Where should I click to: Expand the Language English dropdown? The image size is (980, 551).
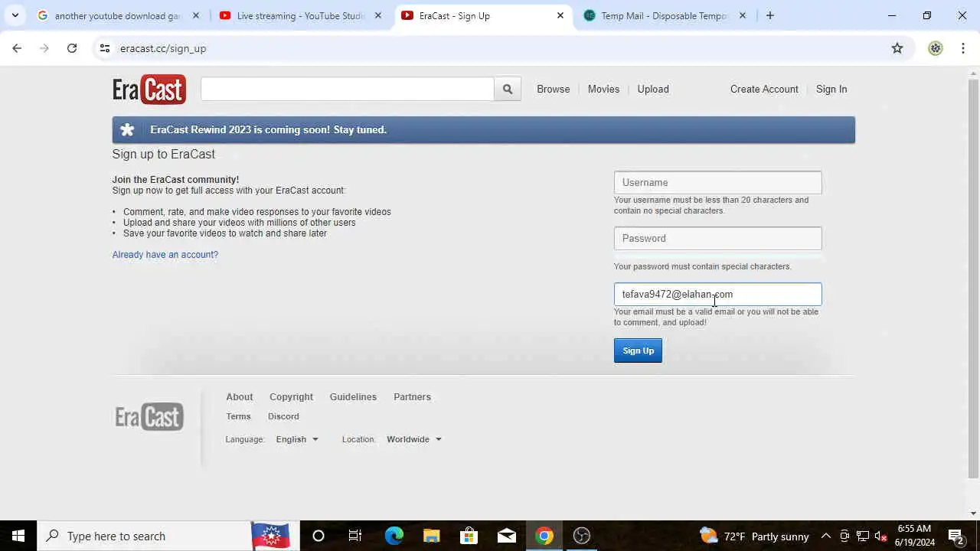[x=297, y=439]
